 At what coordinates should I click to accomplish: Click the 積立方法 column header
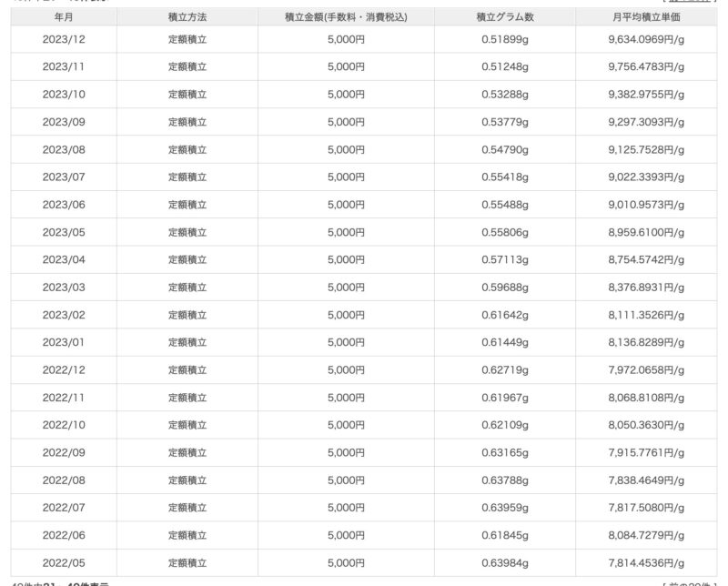click(x=187, y=17)
